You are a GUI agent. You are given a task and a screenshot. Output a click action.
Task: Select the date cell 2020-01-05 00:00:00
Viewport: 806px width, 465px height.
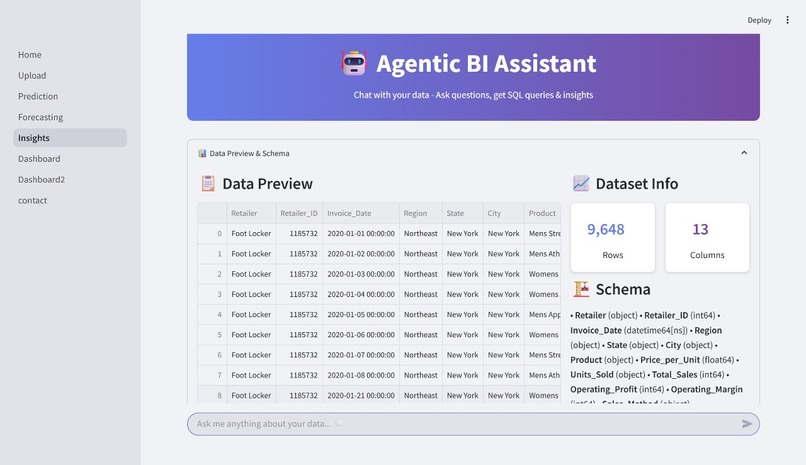tap(361, 314)
